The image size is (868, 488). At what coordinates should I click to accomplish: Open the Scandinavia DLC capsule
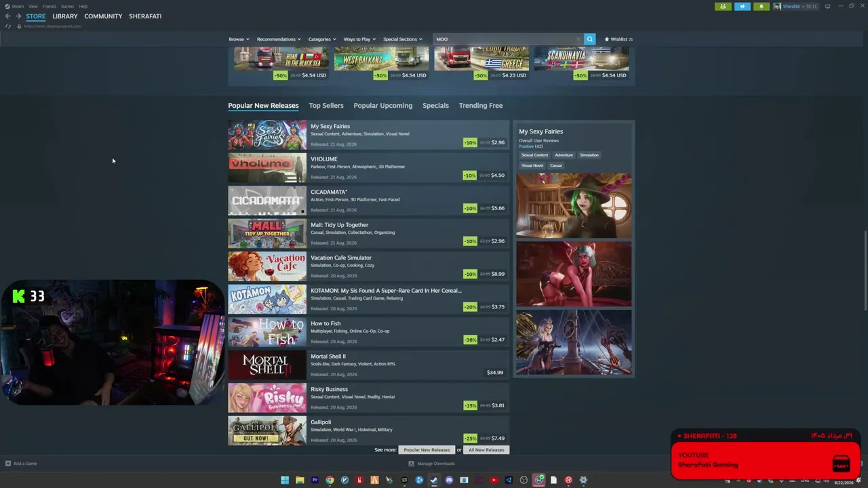tap(581, 64)
